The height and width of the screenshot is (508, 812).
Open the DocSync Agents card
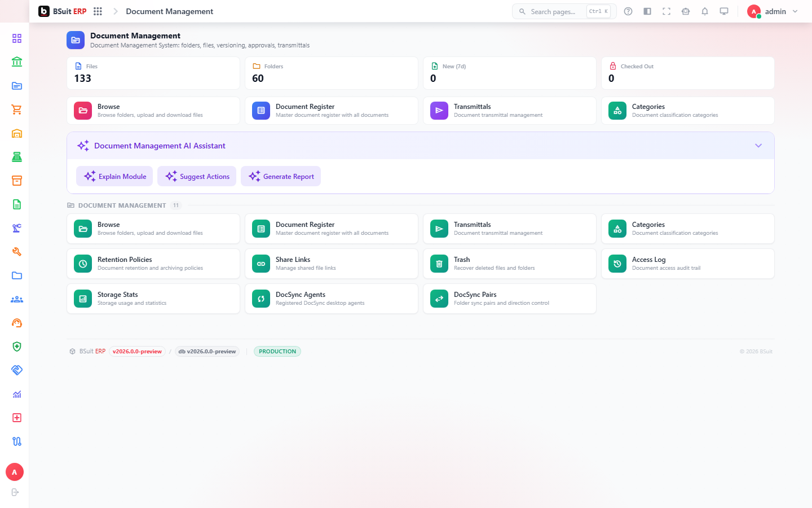(332, 299)
